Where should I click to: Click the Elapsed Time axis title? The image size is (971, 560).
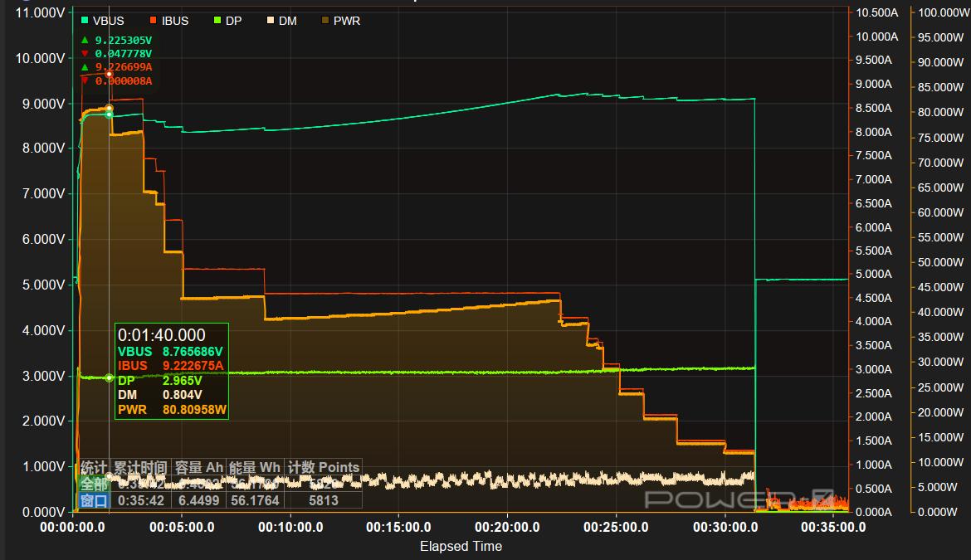(461, 546)
